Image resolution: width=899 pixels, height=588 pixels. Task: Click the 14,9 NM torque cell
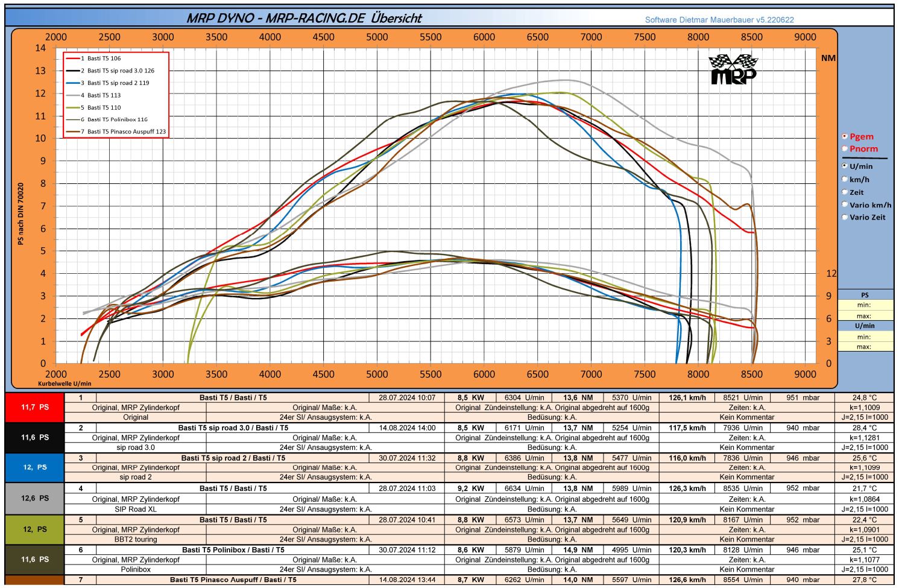point(578,550)
